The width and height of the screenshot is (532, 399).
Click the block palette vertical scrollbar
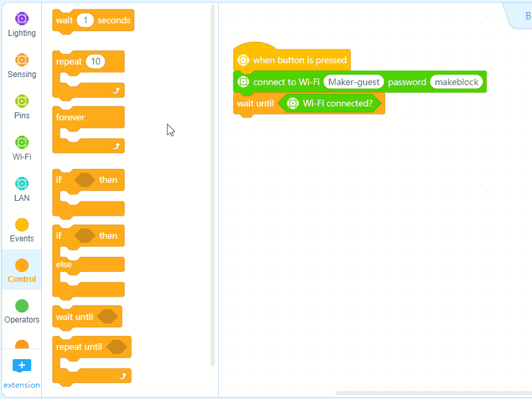213,186
